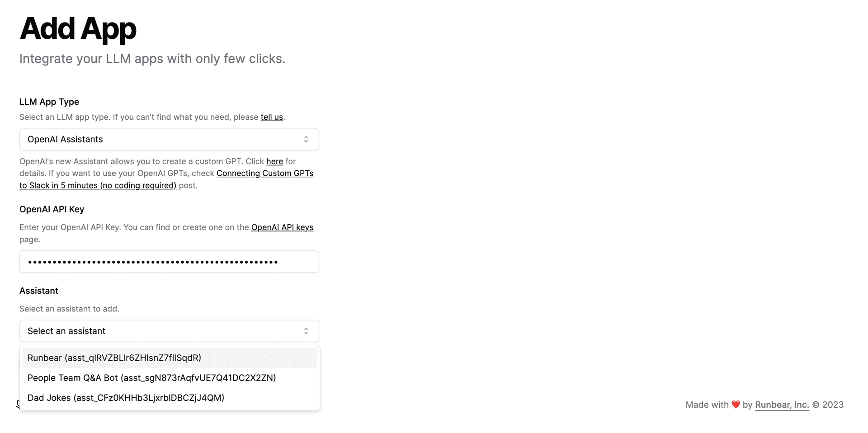Choose the Runbear assistant option
This screenshot has width=868, height=433.
coord(114,358)
